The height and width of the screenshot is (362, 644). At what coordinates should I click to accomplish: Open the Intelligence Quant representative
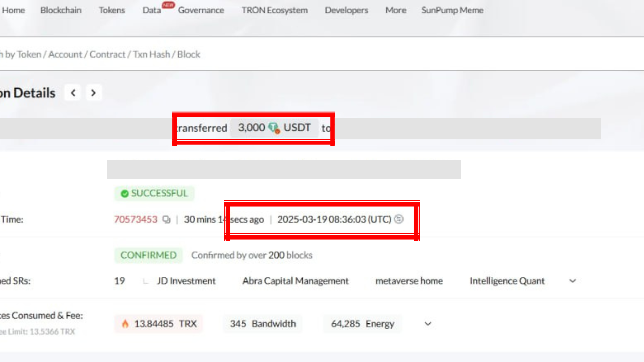[507, 281]
